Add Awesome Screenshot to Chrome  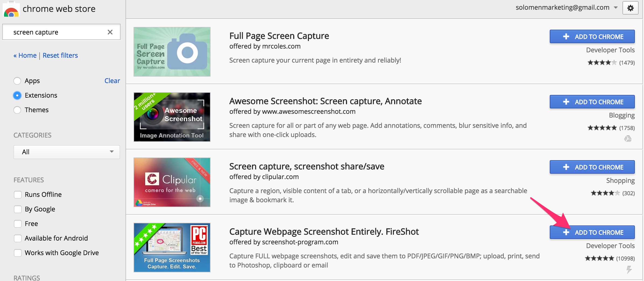click(x=592, y=102)
